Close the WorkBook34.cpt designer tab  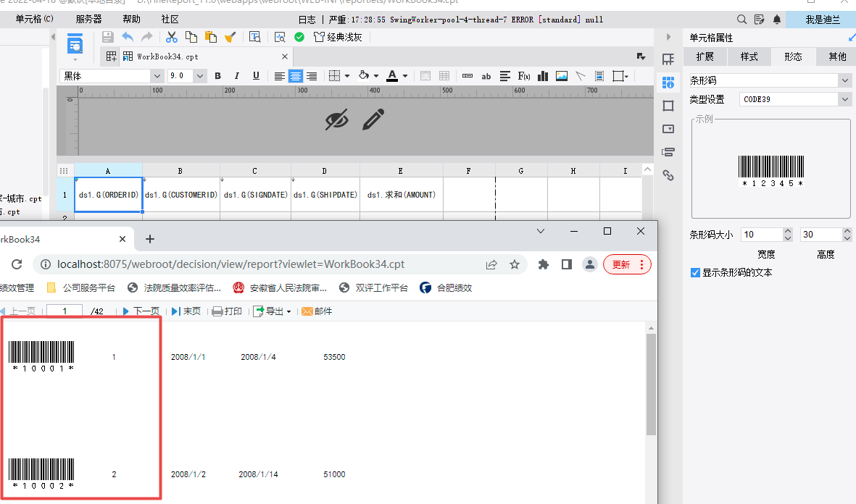(x=284, y=56)
